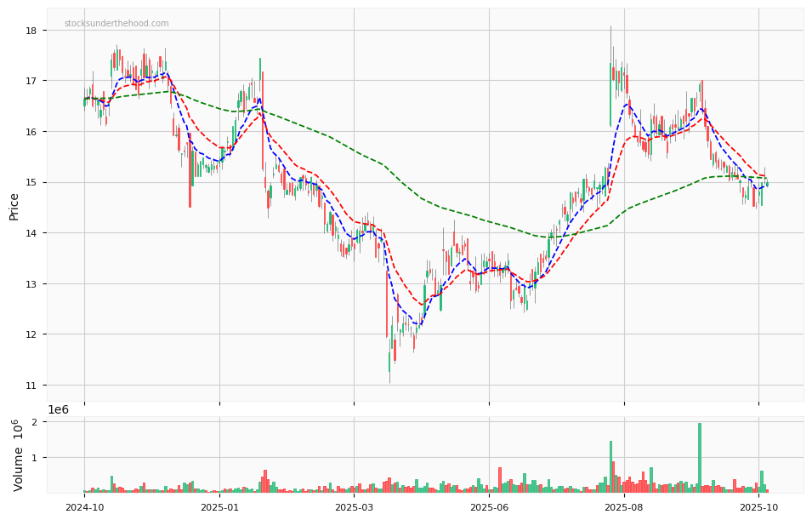Click the 11 price tick label
Image resolution: width=812 pixels, height=520 pixels.
click(x=31, y=386)
